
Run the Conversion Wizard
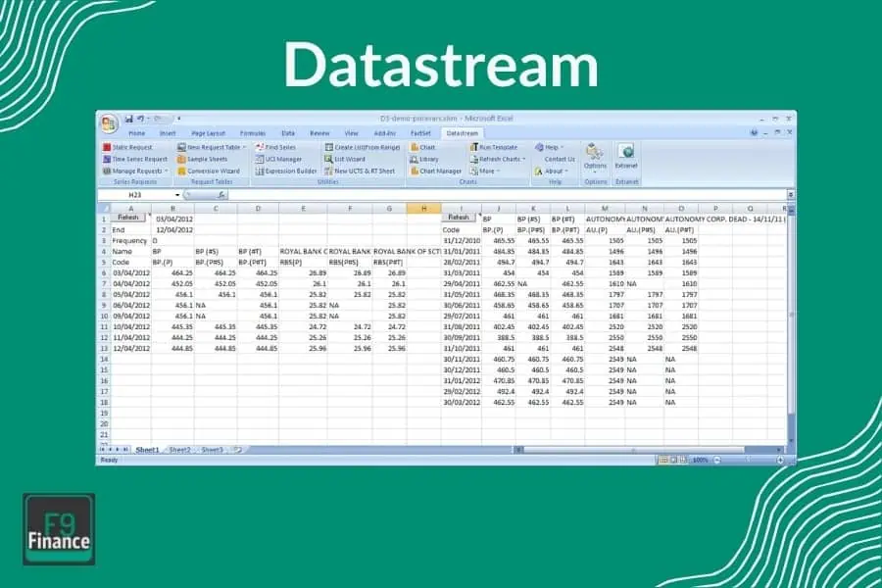pos(209,169)
